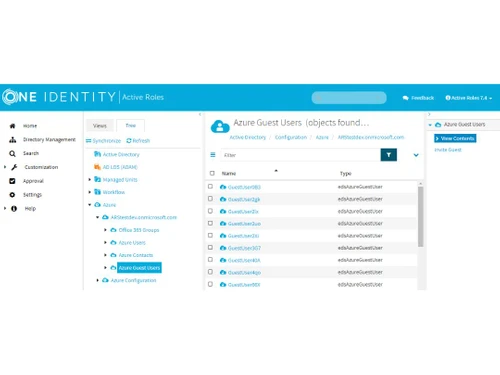Check the box for GuestUser3G7
The height and width of the screenshot is (375, 500).
[x=210, y=247]
